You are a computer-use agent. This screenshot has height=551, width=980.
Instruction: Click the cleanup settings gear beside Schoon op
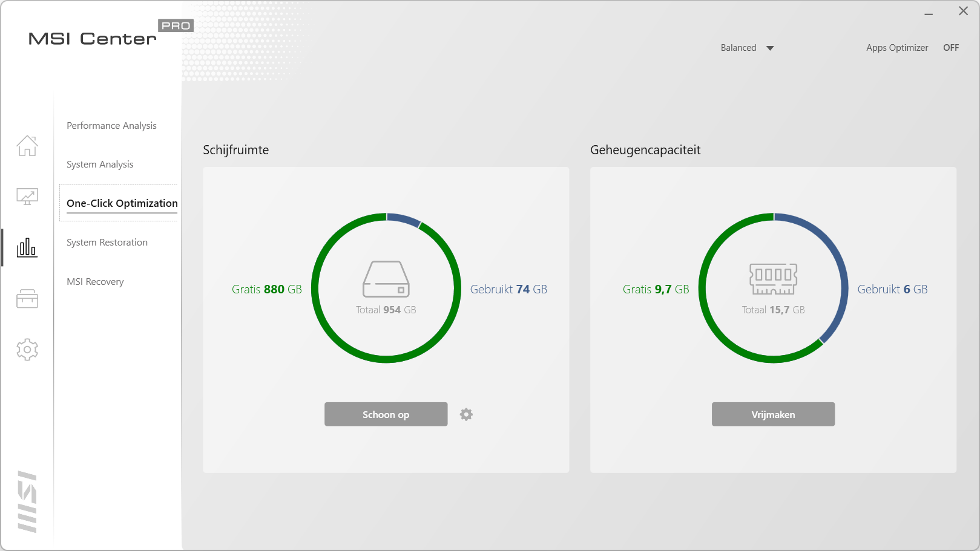[466, 414]
